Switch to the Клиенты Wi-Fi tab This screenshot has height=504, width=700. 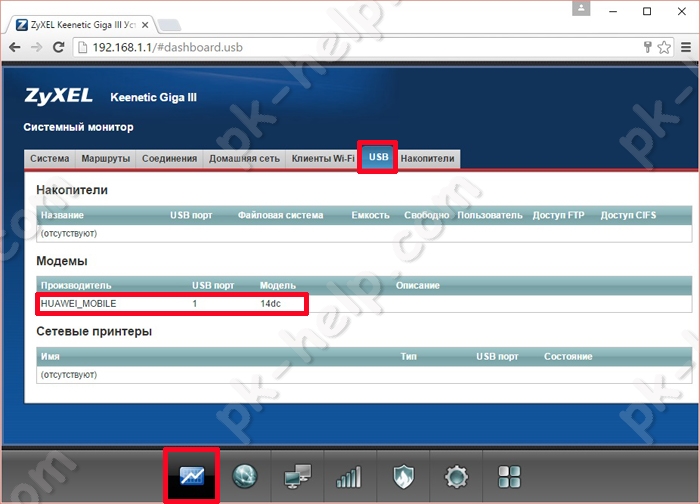point(323,158)
